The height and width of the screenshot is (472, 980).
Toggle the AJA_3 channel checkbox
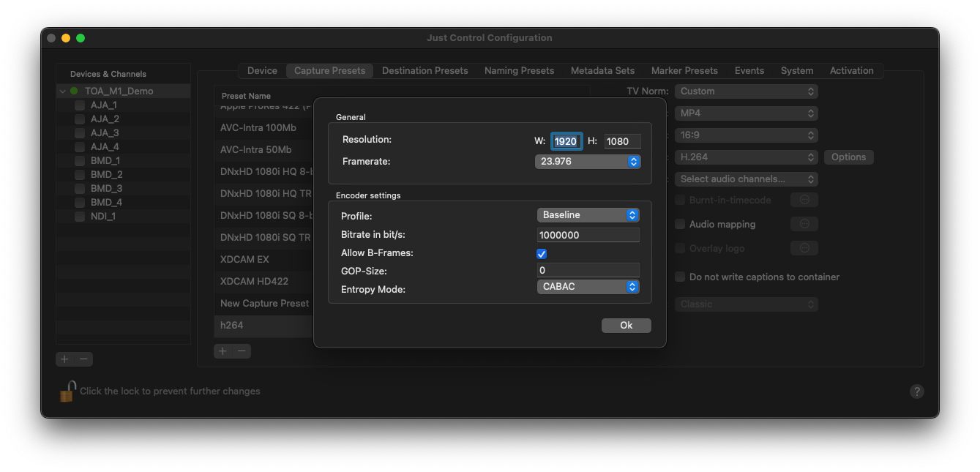80,132
